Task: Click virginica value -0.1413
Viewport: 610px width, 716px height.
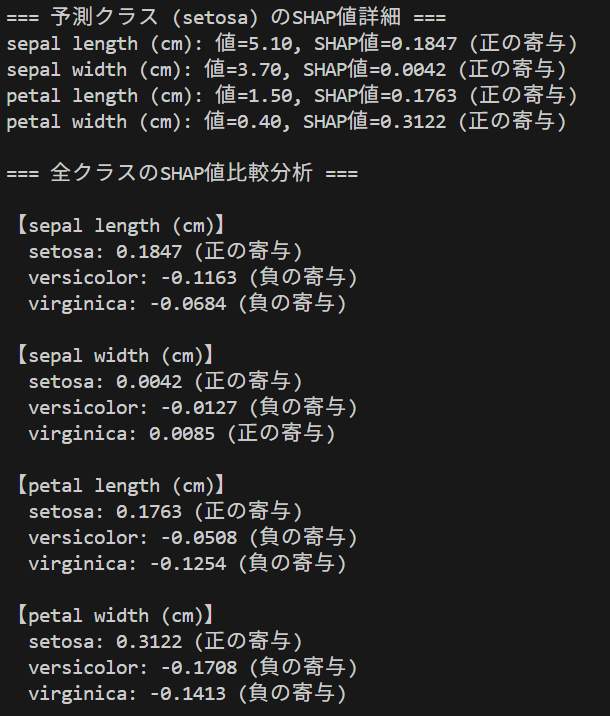Action: click(x=188, y=694)
